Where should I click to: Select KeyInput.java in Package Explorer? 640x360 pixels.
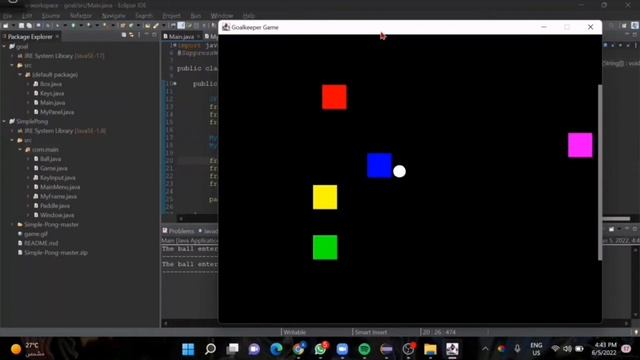coord(58,178)
